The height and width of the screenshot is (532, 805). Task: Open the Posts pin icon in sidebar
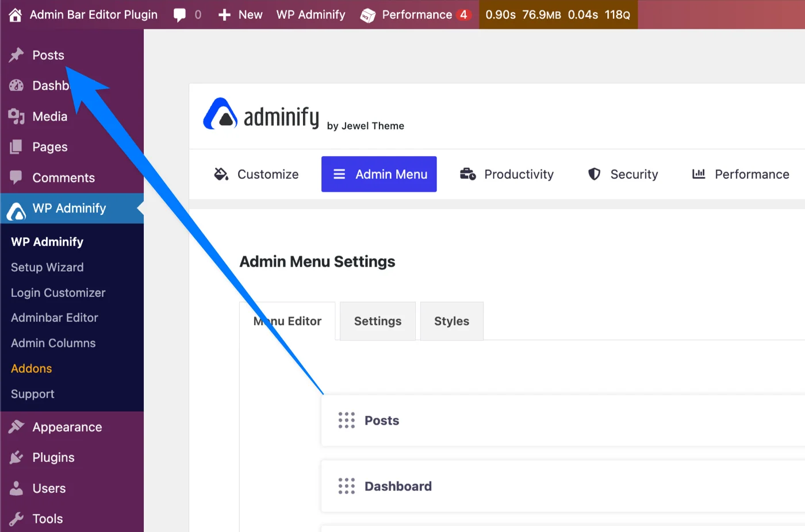click(15, 55)
